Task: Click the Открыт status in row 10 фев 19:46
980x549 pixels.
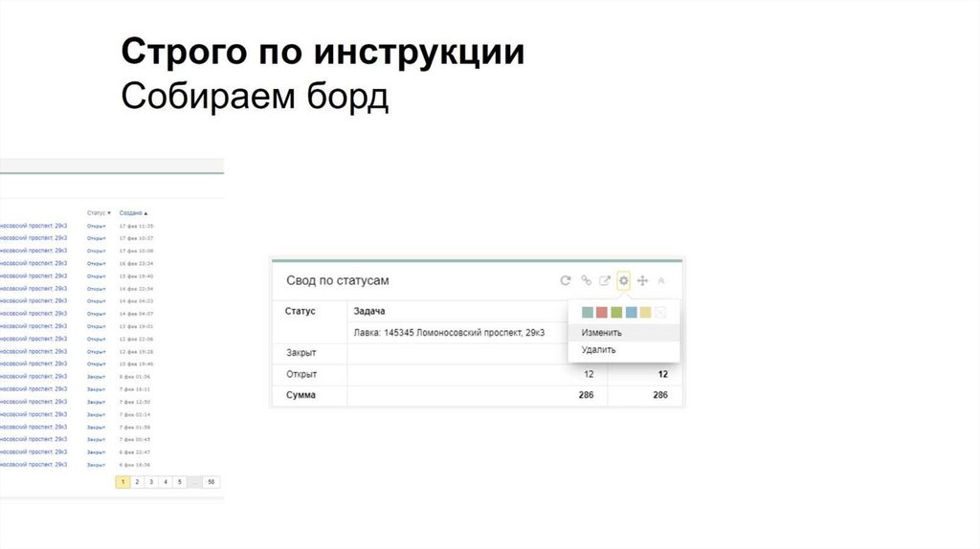Action: pyautogui.click(x=97, y=364)
